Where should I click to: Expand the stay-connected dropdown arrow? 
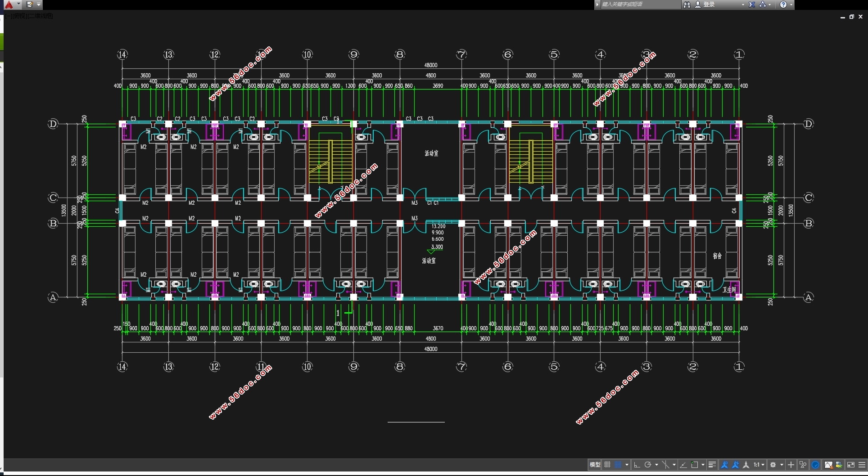770,4
